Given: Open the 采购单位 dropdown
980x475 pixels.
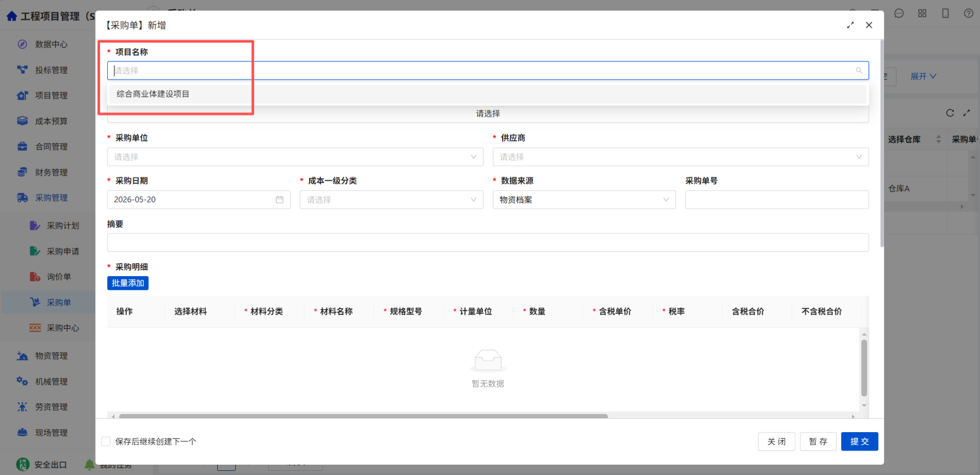Looking at the screenshot, I should (x=295, y=157).
